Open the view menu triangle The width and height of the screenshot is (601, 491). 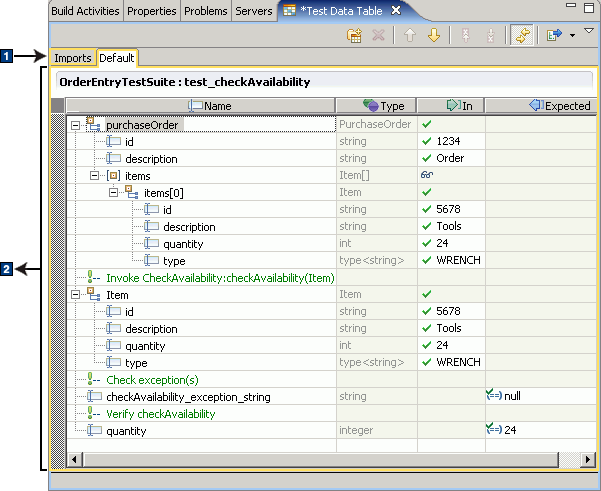[589, 31]
